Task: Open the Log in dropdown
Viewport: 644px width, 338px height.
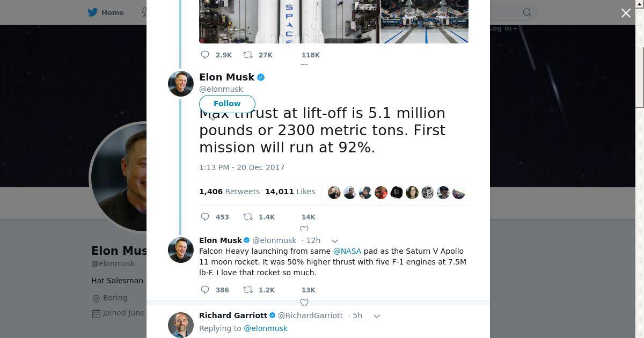Action: [503, 28]
